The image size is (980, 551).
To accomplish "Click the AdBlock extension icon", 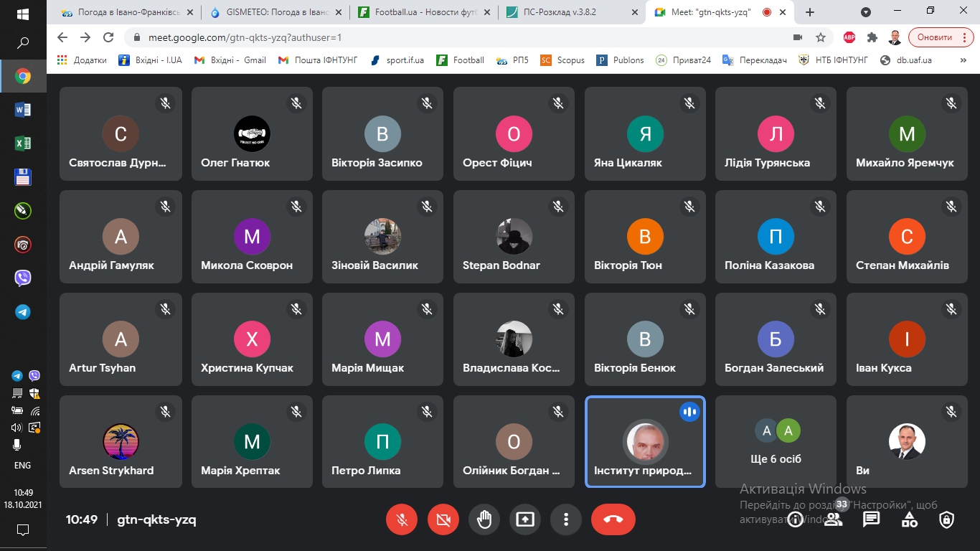I will pos(849,37).
